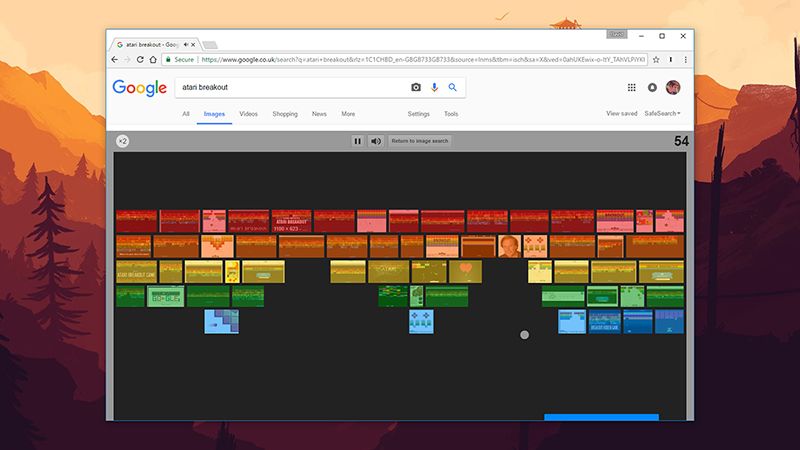Click the blue search magnifier icon
Image resolution: width=800 pixels, height=450 pixels.
pyautogui.click(x=453, y=88)
